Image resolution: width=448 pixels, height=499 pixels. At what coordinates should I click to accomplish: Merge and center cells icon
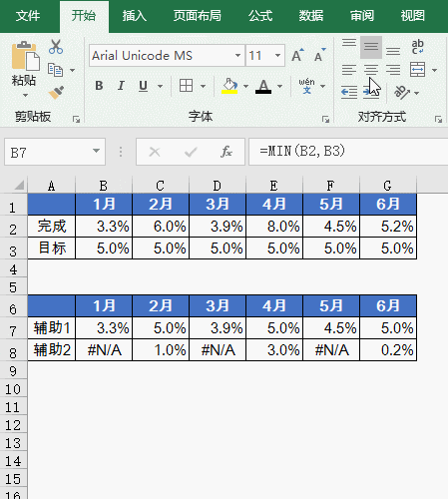click(418, 70)
